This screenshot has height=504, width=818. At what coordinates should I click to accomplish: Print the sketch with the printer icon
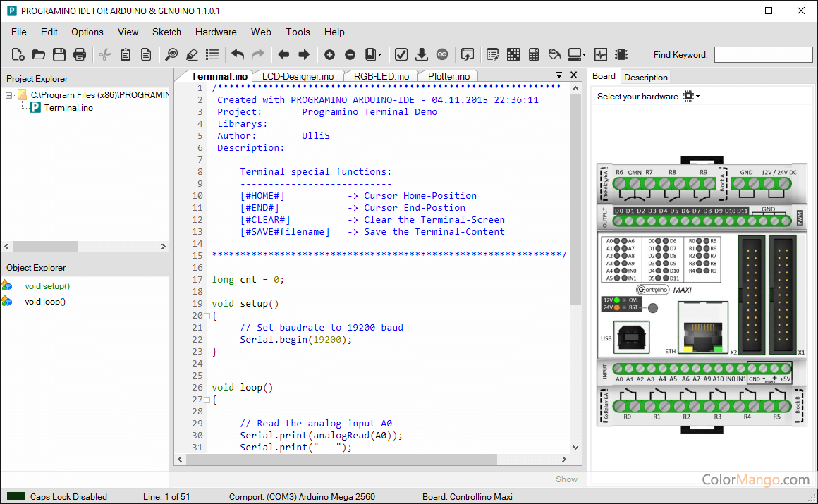[x=80, y=54]
